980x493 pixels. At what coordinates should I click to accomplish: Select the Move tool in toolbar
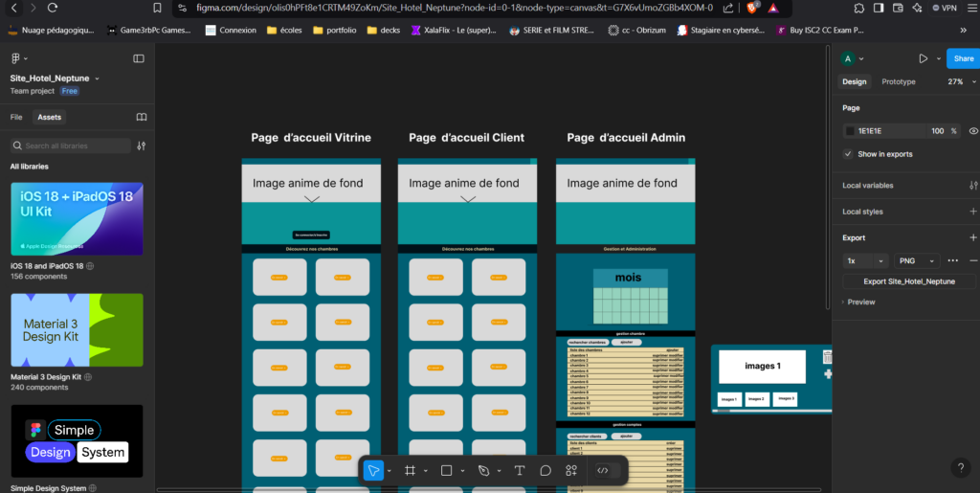(x=373, y=471)
